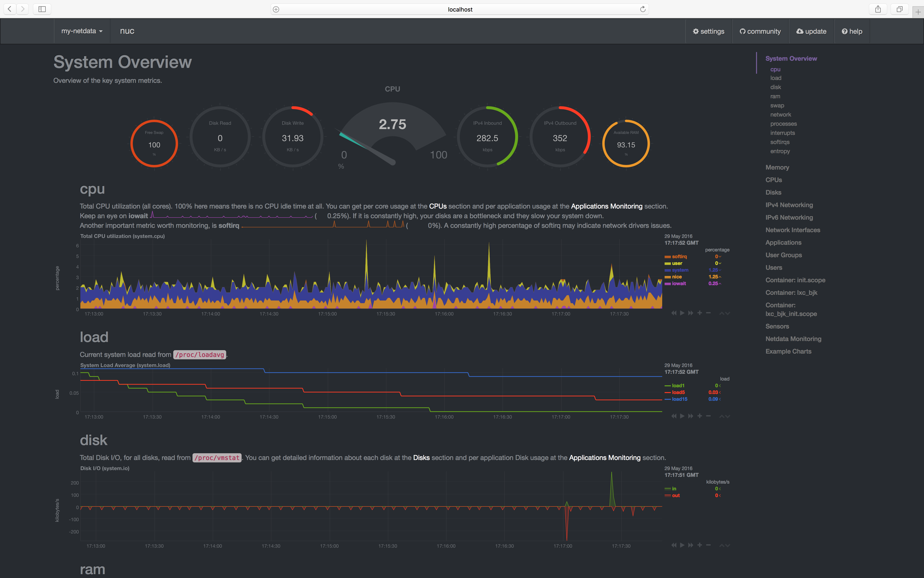Open Container: lxc_bjk in sidebar
This screenshot has height=578, width=924.
pyautogui.click(x=791, y=292)
